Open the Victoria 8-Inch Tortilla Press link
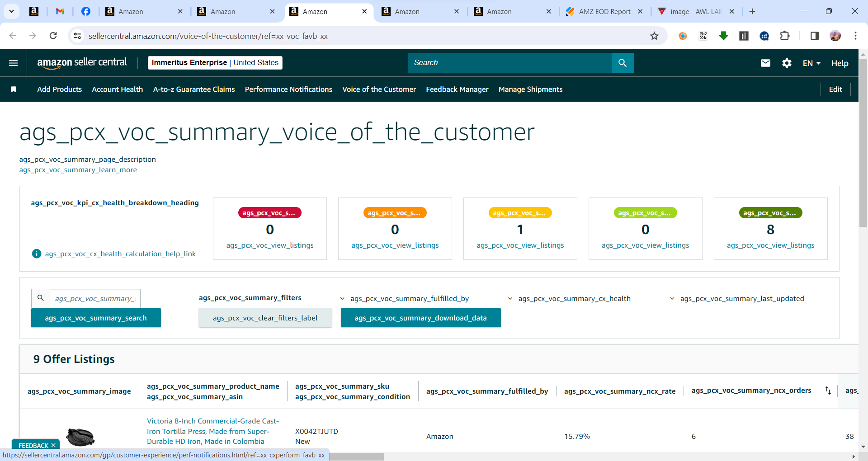 [213, 431]
